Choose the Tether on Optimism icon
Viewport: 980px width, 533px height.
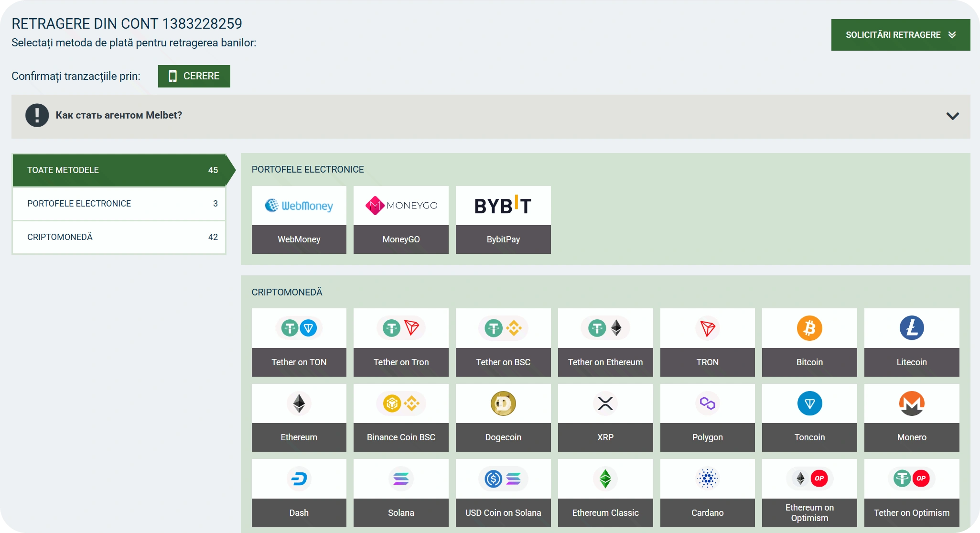point(912,479)
